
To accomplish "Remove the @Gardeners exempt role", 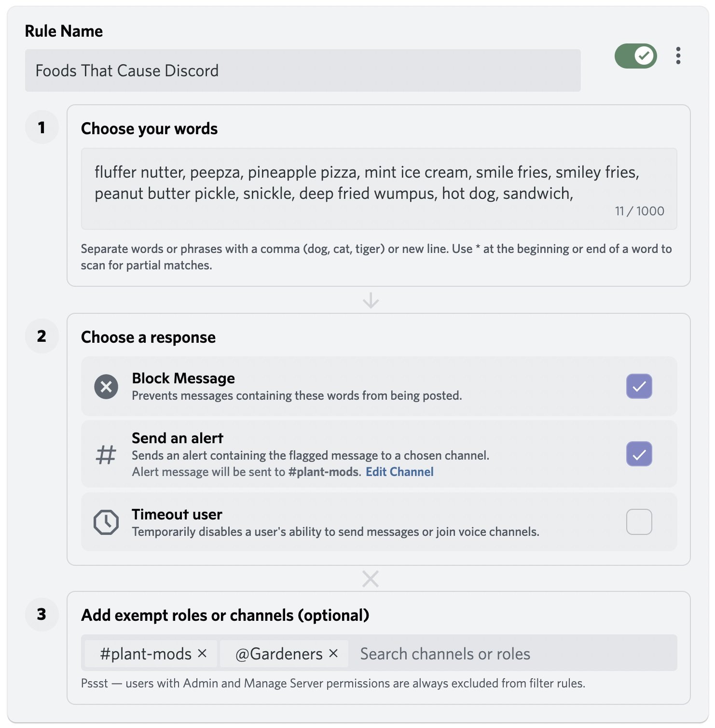I will point(333,654).
